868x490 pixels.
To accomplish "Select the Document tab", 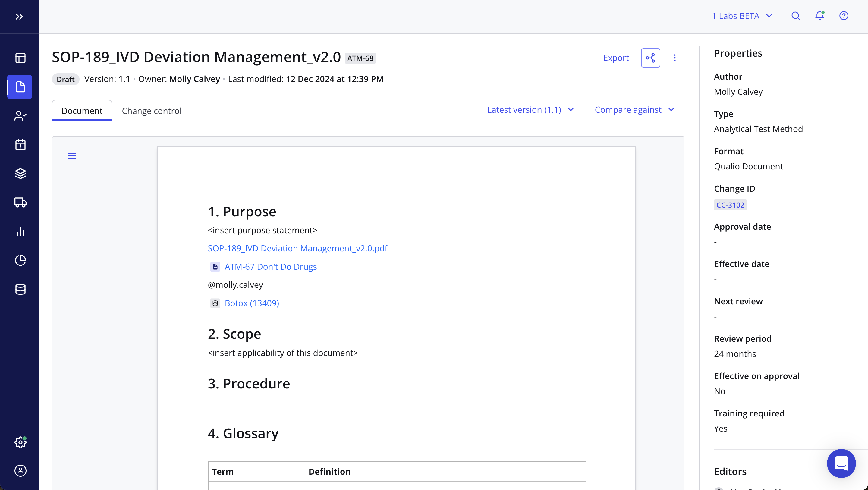I will (82, 110).
